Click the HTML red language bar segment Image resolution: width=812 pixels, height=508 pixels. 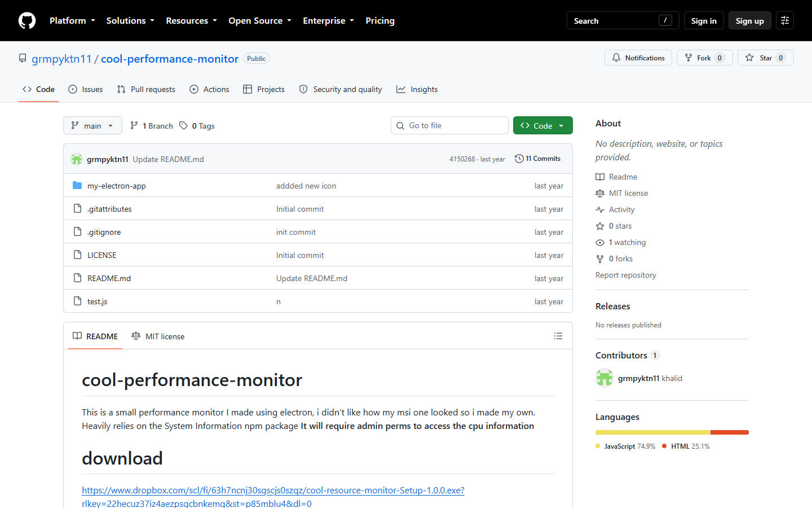pyautogui.click(x=730, y=432)
